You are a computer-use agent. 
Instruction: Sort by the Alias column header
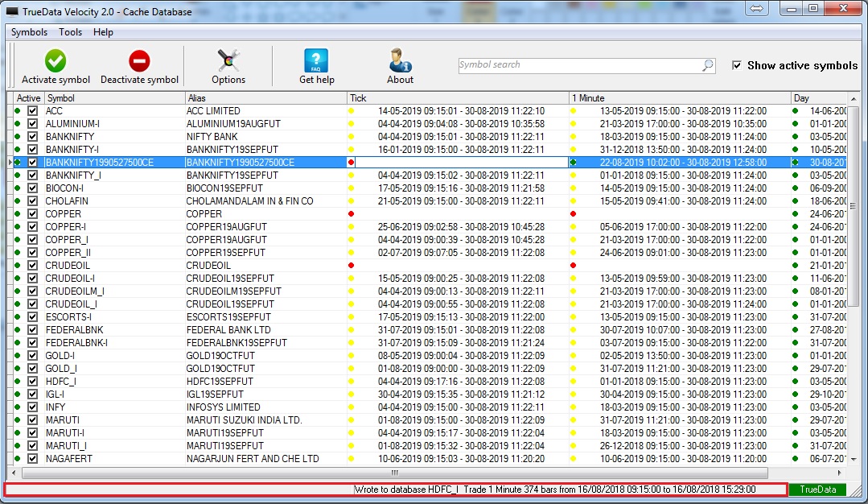point(265,98)
